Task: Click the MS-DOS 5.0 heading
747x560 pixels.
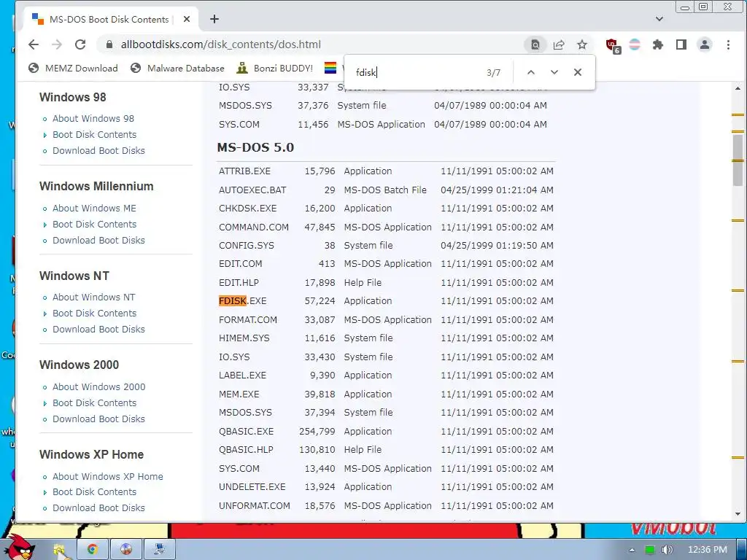Action: [255, 147]
